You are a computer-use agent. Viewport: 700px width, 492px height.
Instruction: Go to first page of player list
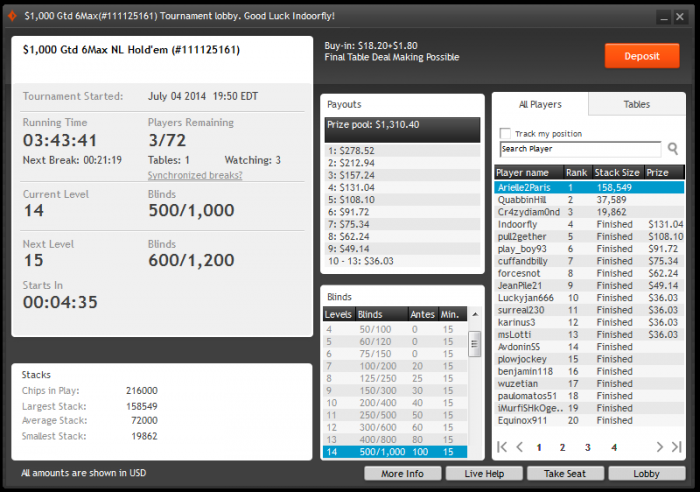click(x=502, y=447)
